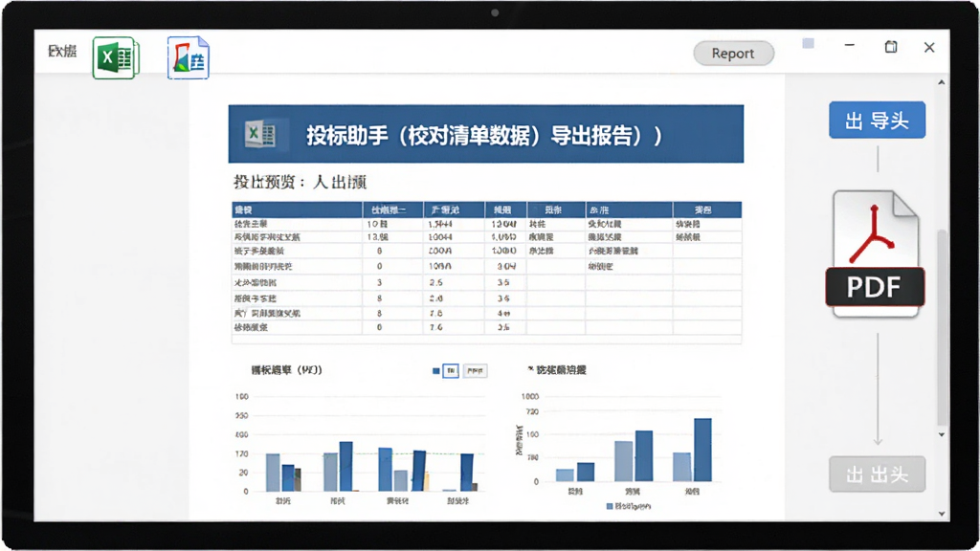Click the report title 投标助手 banner text
980x551 pixels.
pos(483,136)
